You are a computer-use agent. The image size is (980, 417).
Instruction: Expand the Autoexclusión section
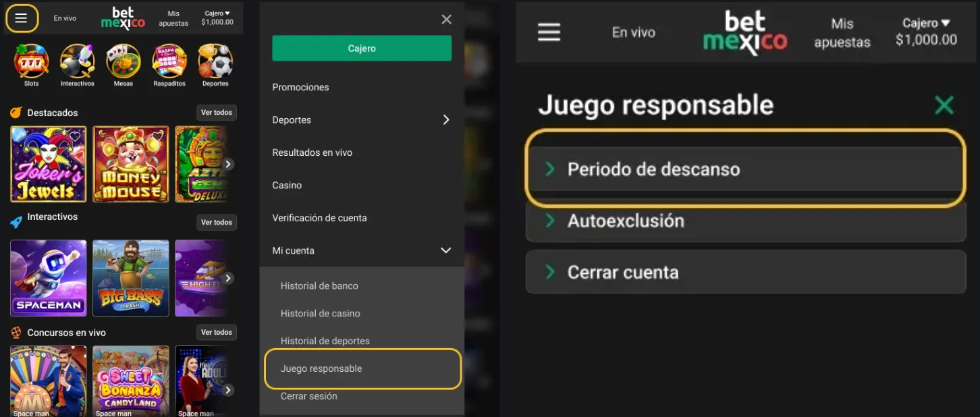point(746,221)
